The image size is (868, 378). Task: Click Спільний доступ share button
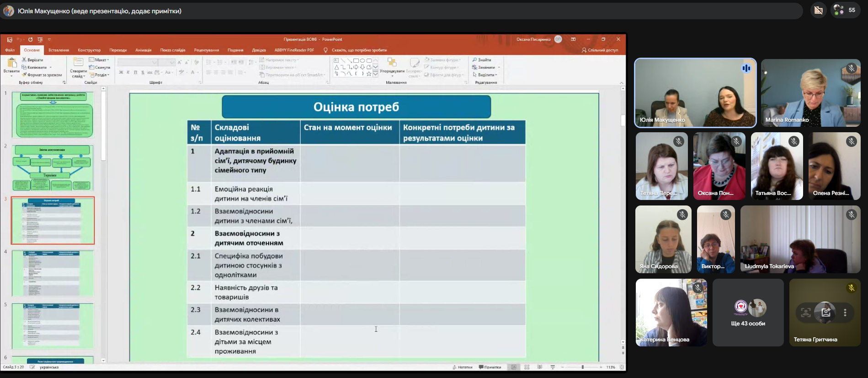click(600, 50)
